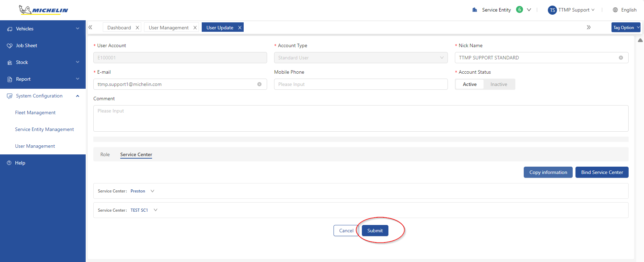Open the Tag Option dropdown
This screenshot has height=262, width=644.
(625, 27)
